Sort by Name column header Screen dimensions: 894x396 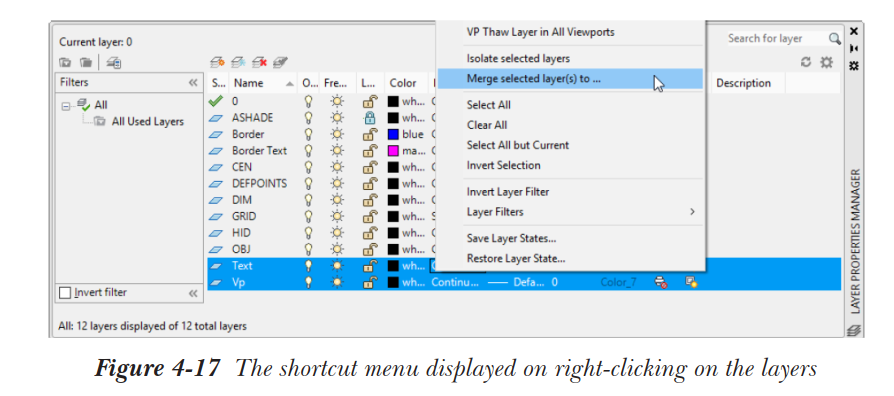click(x=263, y=83)
